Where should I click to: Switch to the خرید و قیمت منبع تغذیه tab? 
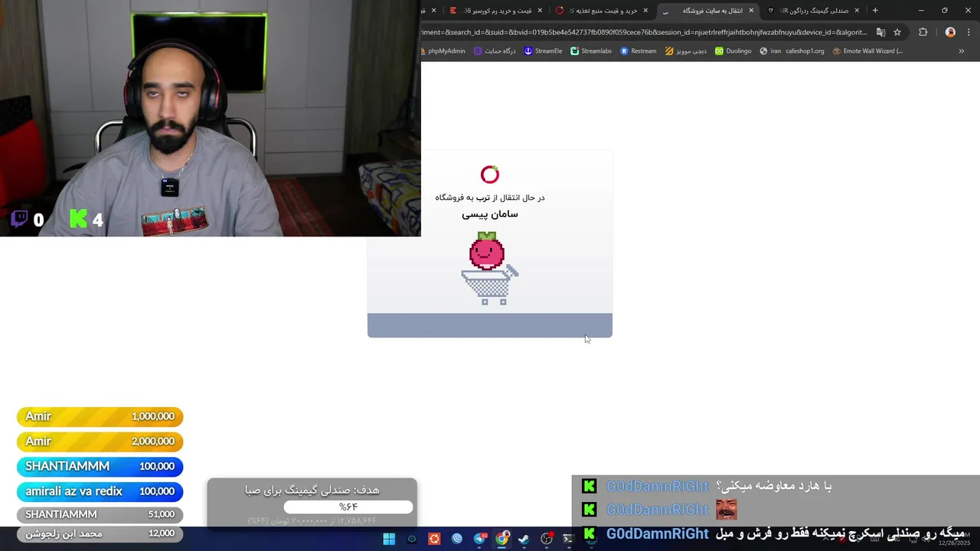602,11
